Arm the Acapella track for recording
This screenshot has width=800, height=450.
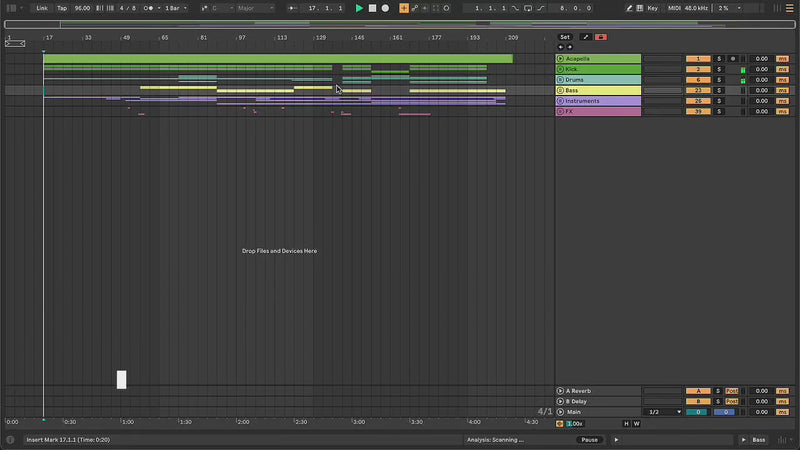click(x=732, y=59)
